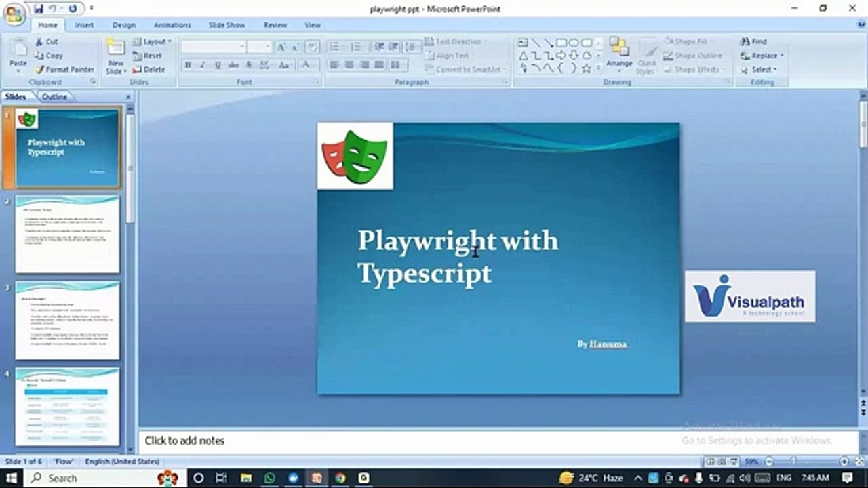Open the Replace dropdown
The width and height of the screenshot is (868, 488).
click(762, 56)
